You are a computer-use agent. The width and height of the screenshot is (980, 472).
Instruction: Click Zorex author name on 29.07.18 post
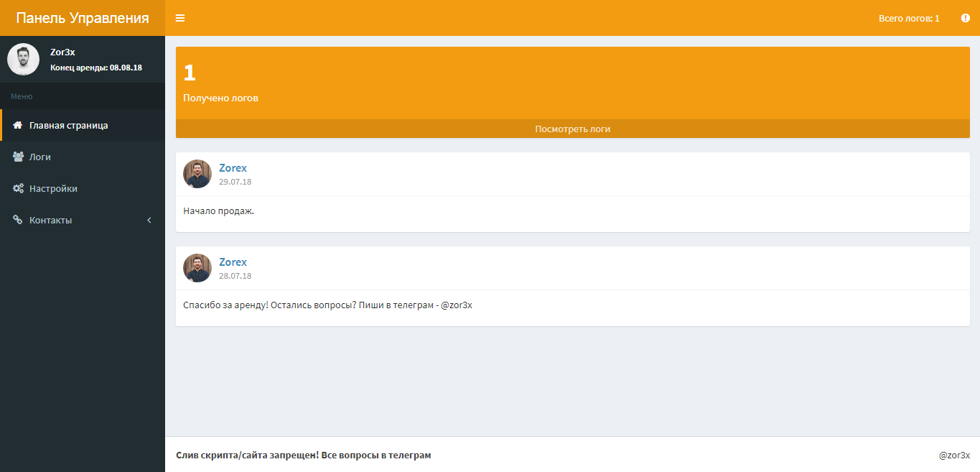pyautogui.click(x=233, y=167)
